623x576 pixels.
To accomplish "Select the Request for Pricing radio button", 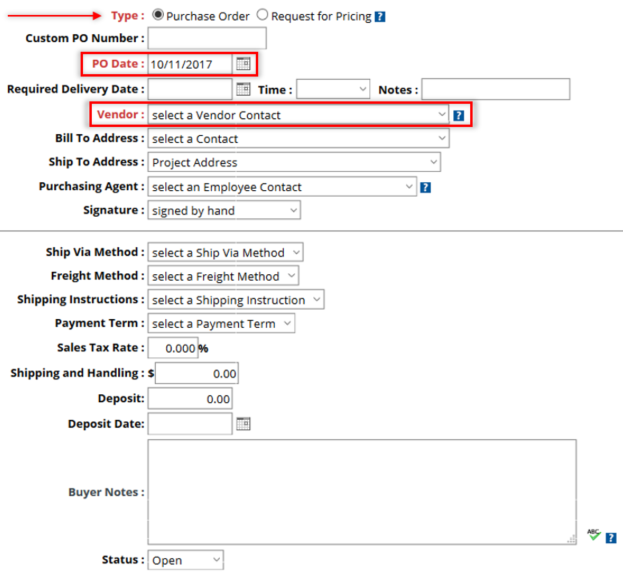I will tap(262, 15).
